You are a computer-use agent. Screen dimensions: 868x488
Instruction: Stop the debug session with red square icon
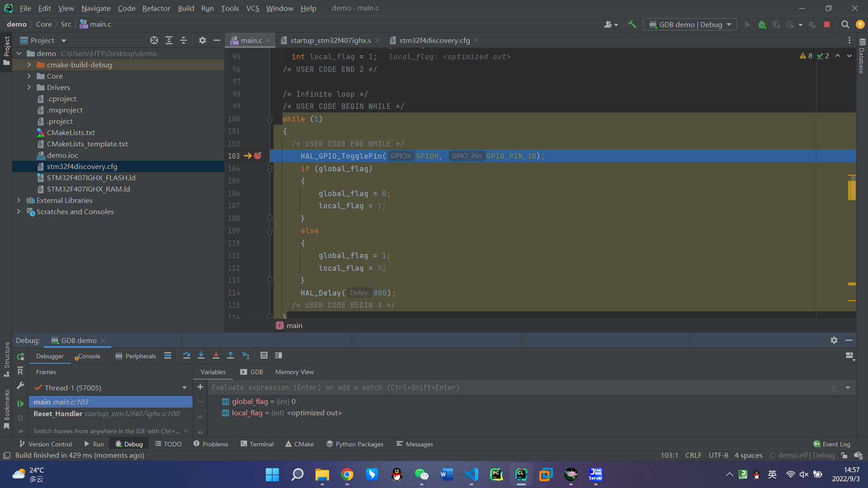827,24
